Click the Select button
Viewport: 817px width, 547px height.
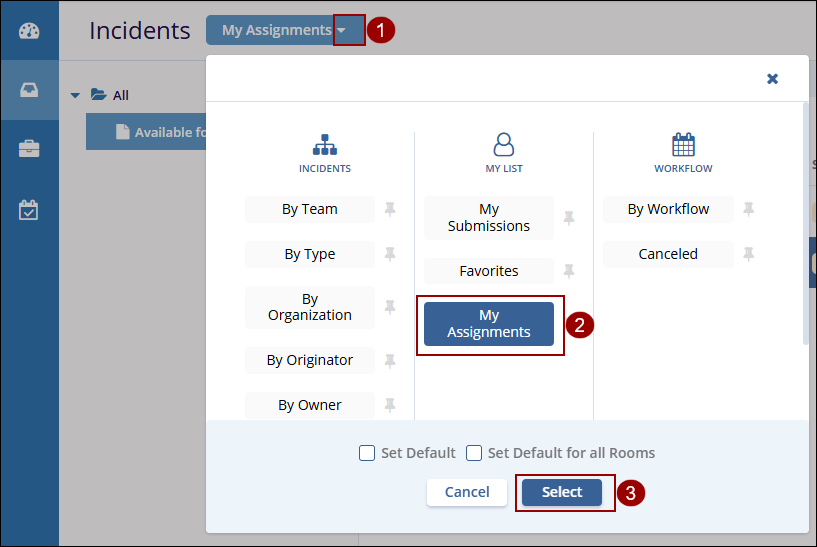tap(562, 492)
